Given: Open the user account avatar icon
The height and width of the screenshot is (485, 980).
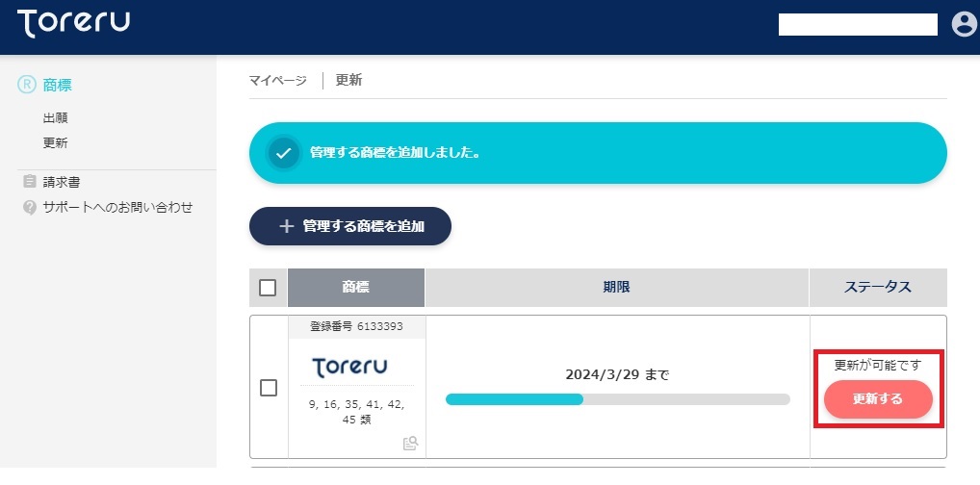Looking at the screenshot, I should click(964, 24).
